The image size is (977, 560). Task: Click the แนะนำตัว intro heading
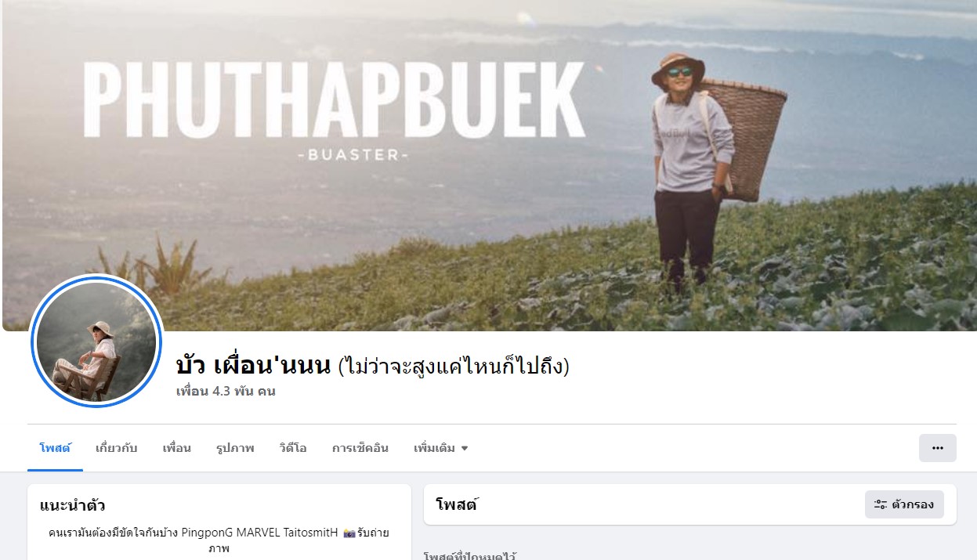(x=73, y=505)
